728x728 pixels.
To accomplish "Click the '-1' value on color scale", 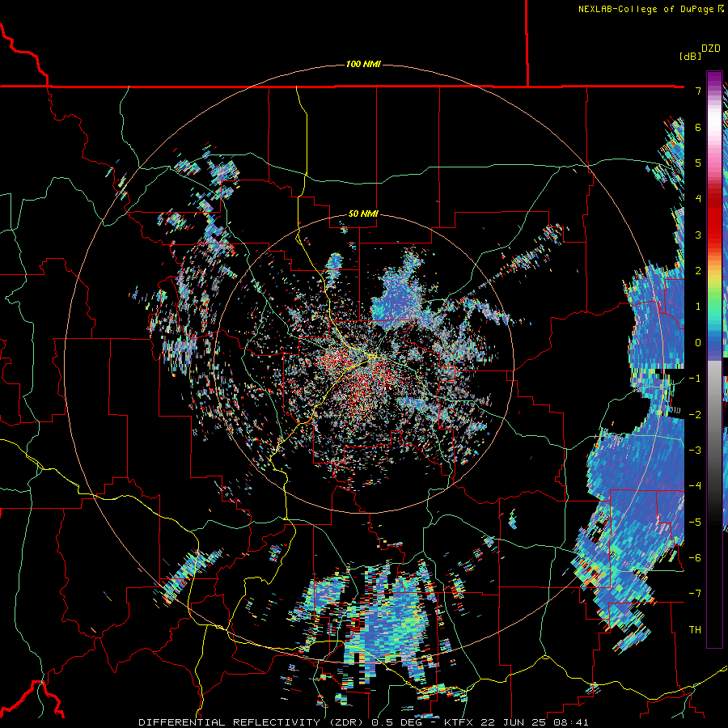I will (695, 379).
